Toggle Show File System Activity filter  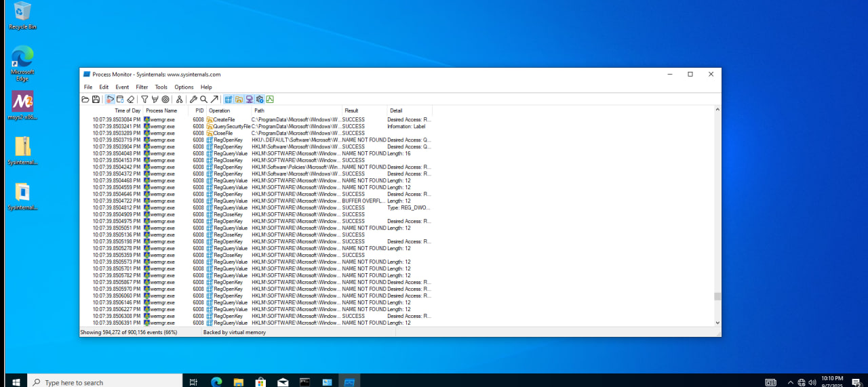(x=239, y=100)
